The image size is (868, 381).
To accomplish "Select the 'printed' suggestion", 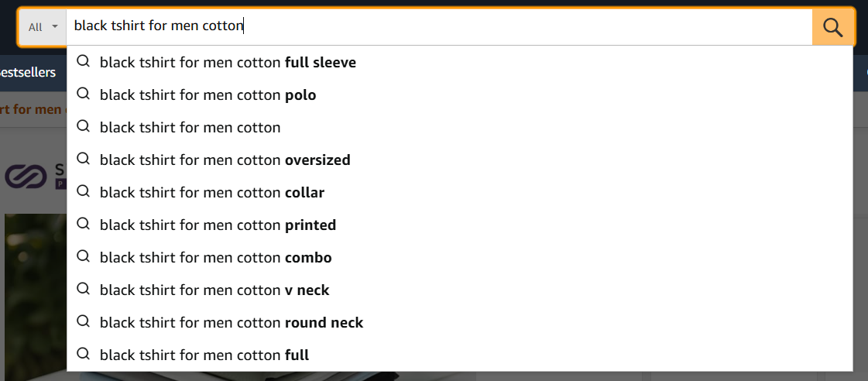I will (459, 225).
